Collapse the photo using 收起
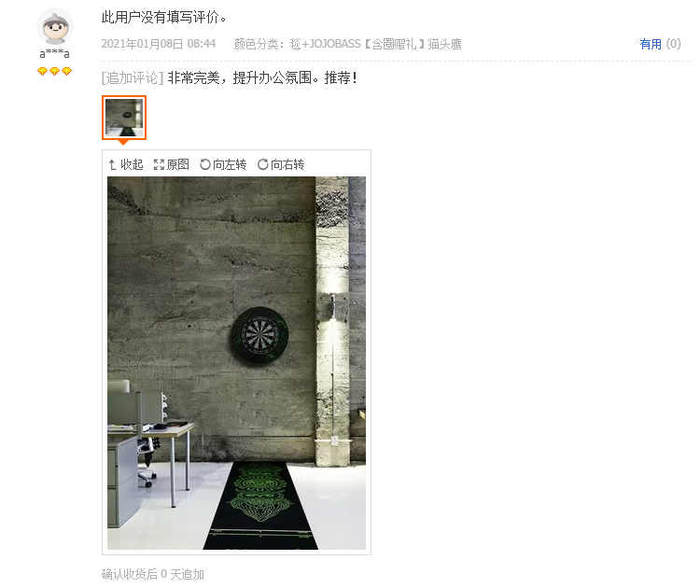This screenshot has height=588, width=700. point(126,165)
